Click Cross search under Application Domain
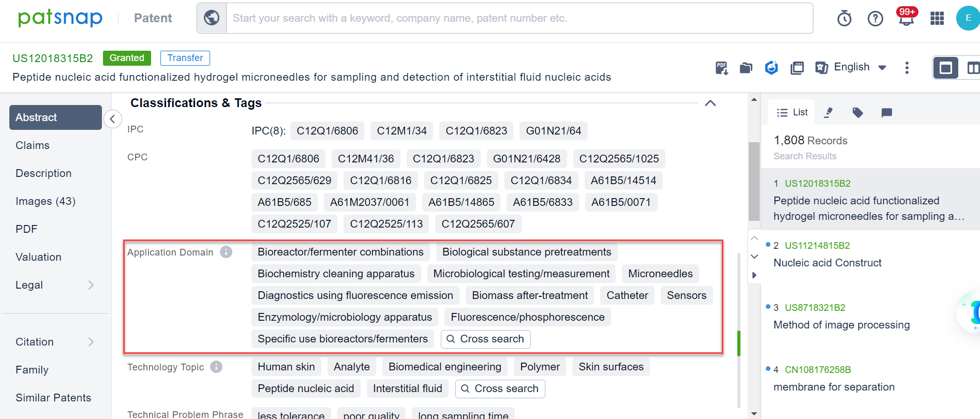The width and height of the screenshot is (980, 419). pos(485,339)
